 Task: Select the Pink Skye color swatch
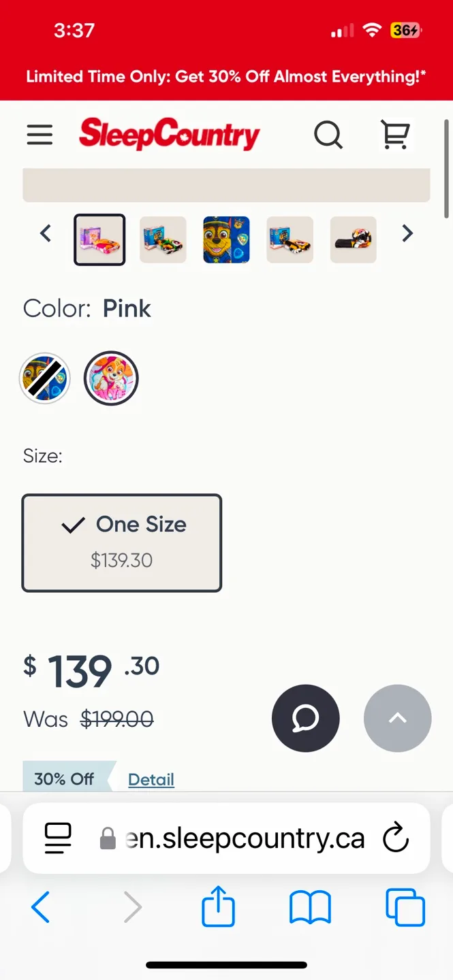(111, 378)
